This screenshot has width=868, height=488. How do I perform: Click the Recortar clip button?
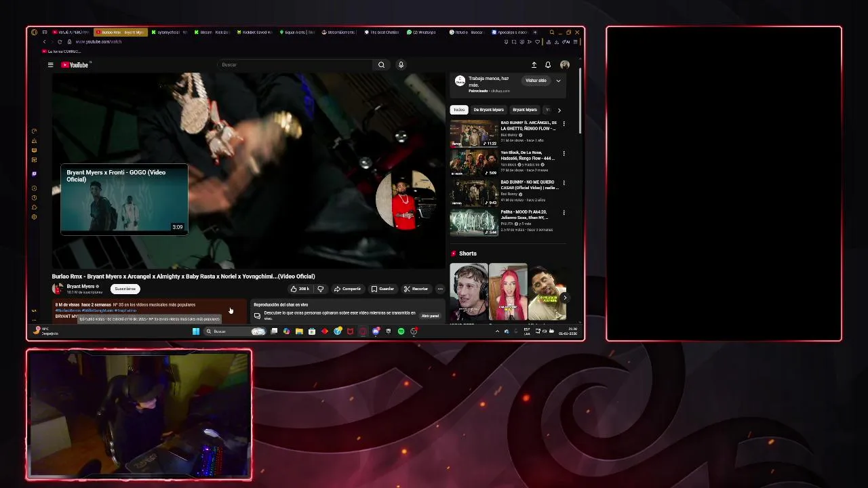[x=416, y=289]
